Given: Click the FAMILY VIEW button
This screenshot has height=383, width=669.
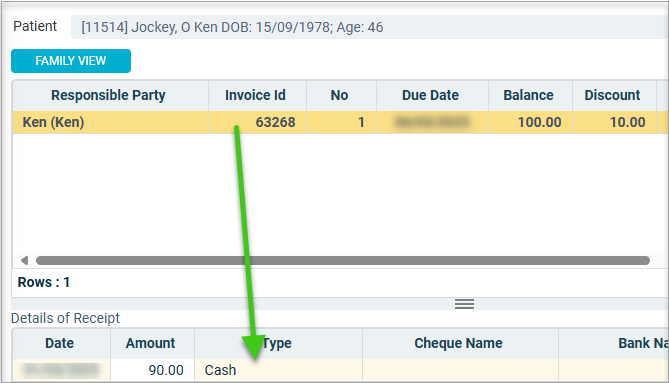Looking at the screenshot, I should [x=71, y=61].
